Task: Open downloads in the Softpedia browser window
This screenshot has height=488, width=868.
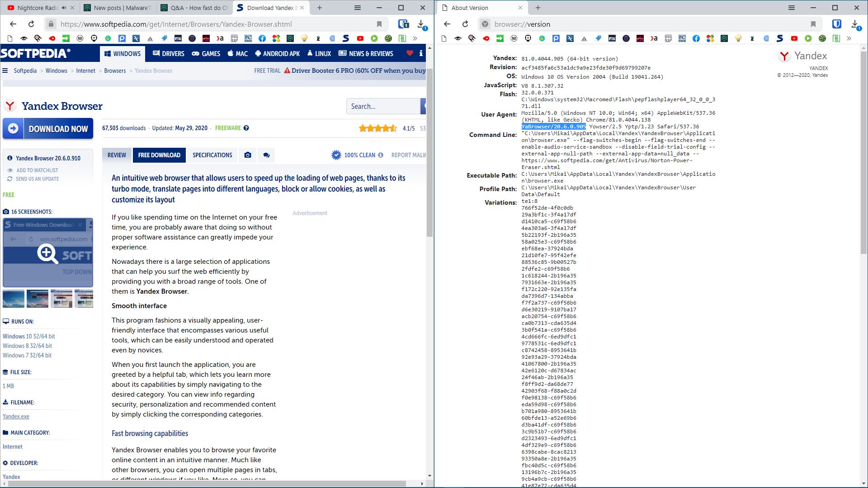Action: pyautogui.click(x=421, y=24)
